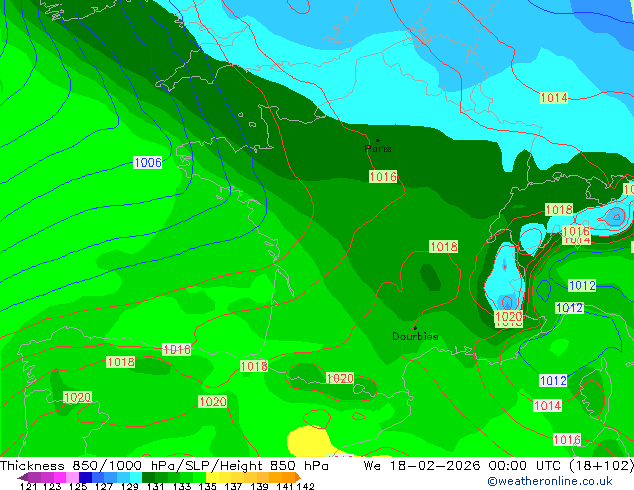
Task: Click the legend's left purple arrow end
Action: point(22,477)
